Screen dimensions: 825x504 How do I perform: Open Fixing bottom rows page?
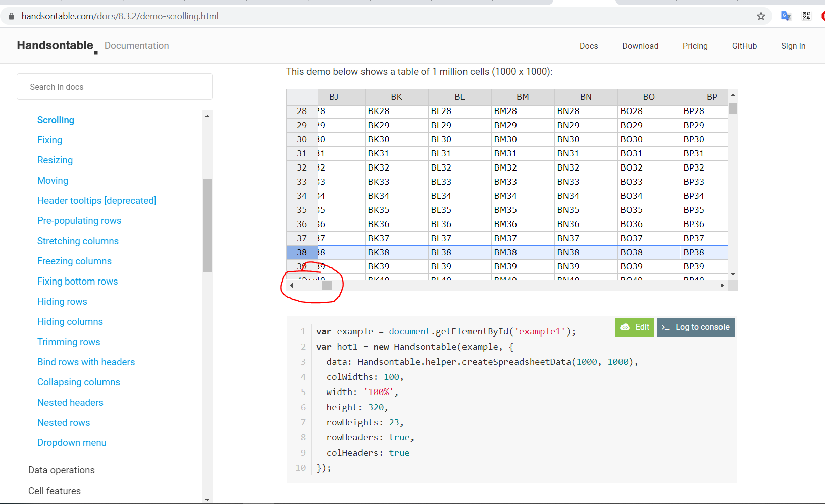[77, 281]
